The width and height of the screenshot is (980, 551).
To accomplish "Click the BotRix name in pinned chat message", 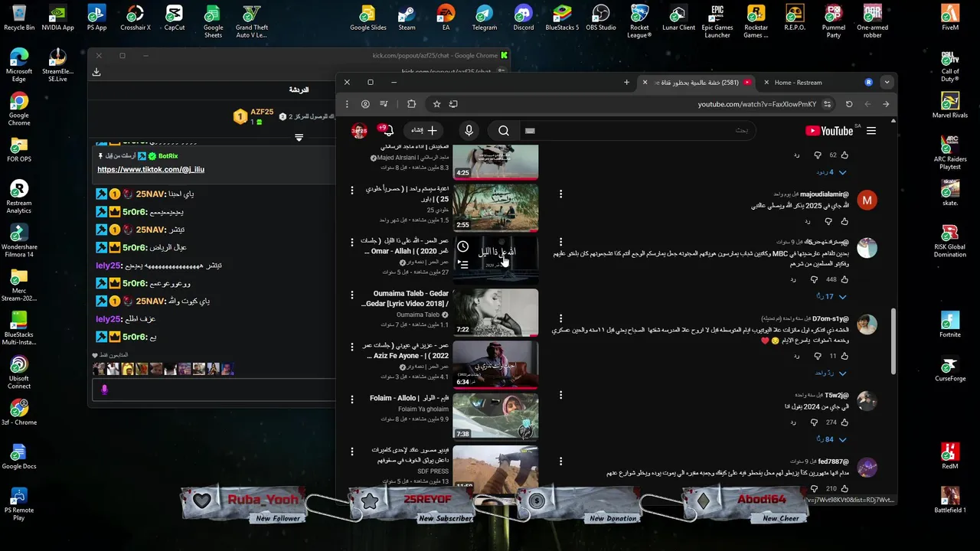I will 168,156.
